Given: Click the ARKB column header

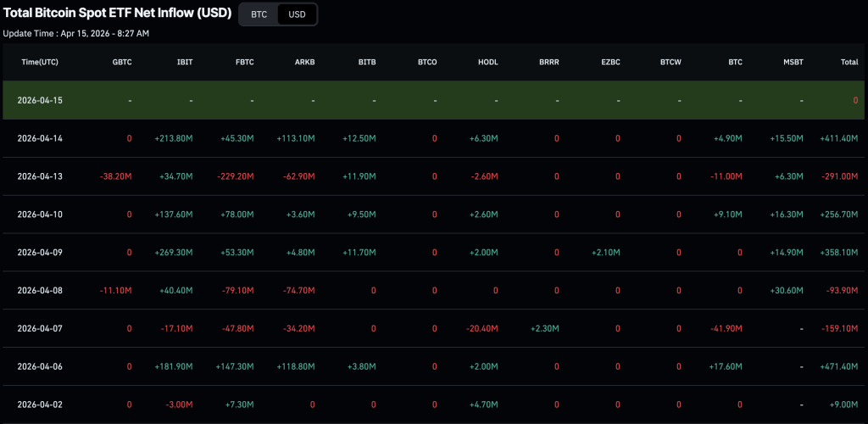Looking at the screenshot, I should (305, 62).
